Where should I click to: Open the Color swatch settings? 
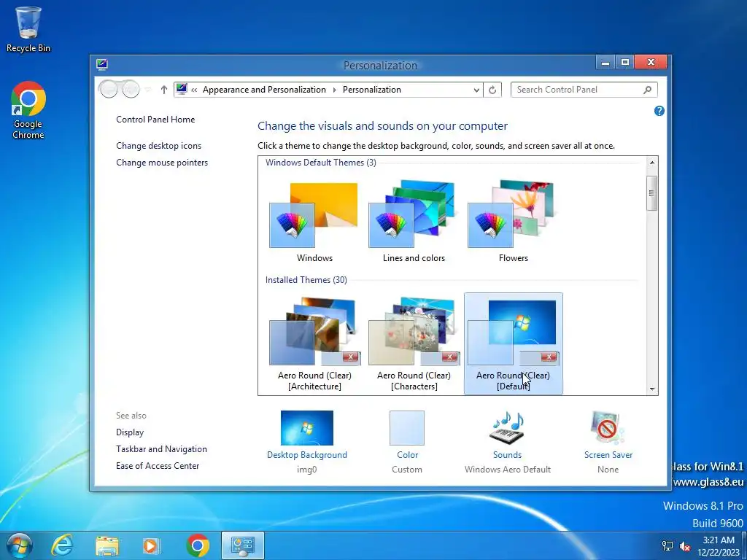(x=407, y=427)
